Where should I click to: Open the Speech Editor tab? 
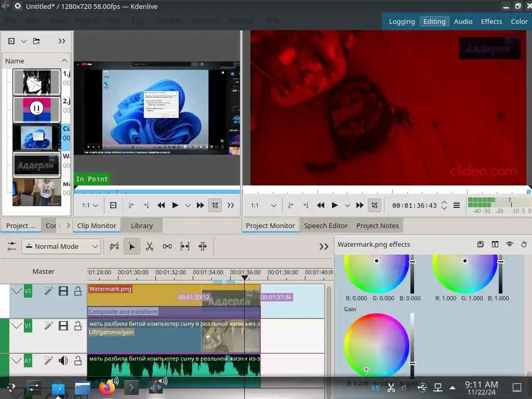pyautogui.click(x=326, y=225)
